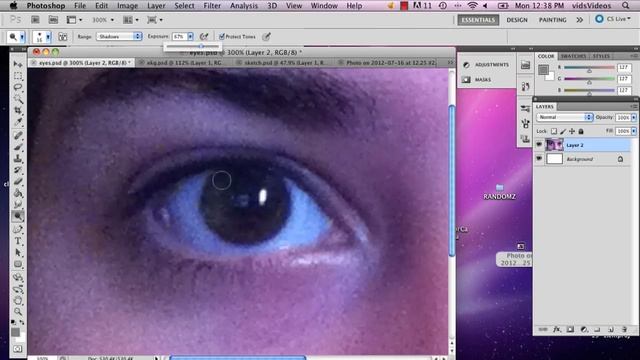The width and height of the screenshot is (640, 360).
Task: Select the Brush tool
Action: [x=18, y=147]
